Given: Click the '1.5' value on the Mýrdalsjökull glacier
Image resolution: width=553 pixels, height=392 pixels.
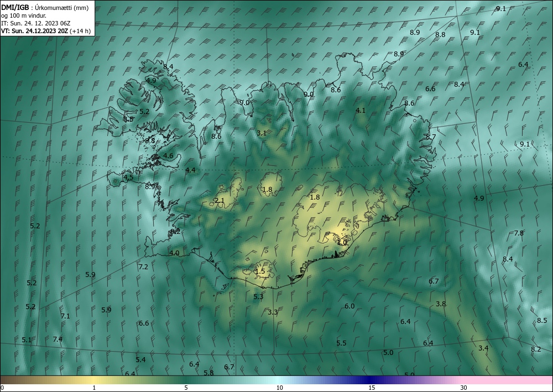Looking at the screenshot, I should [x=260, y=271].
